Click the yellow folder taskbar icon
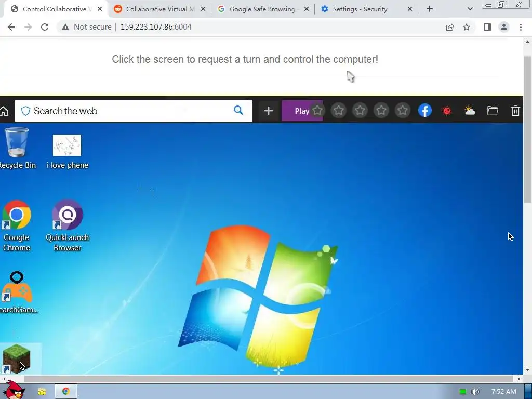The width and height of the screenshot is (532, 399). [x=42, y=392]
